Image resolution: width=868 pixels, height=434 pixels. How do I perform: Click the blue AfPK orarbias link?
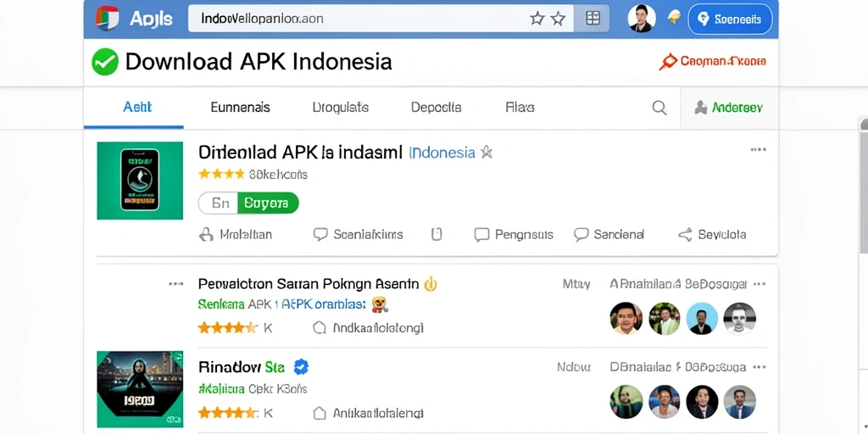(324, 304)
